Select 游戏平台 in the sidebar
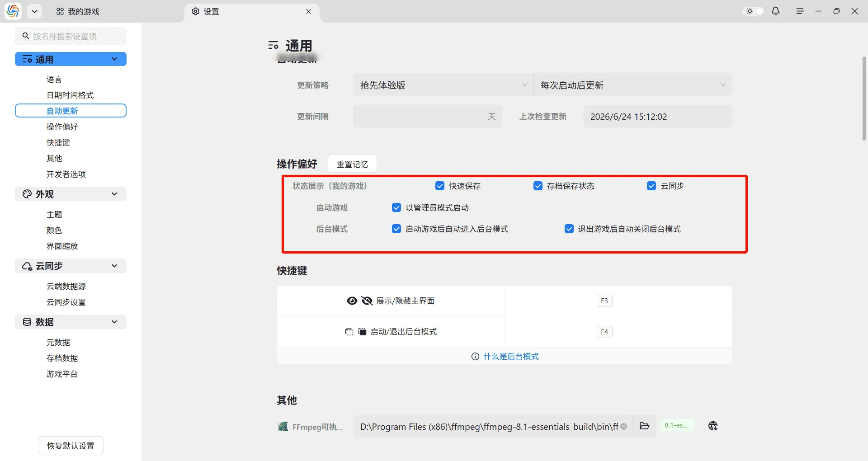868x461 pixels. tap(62, 374)
